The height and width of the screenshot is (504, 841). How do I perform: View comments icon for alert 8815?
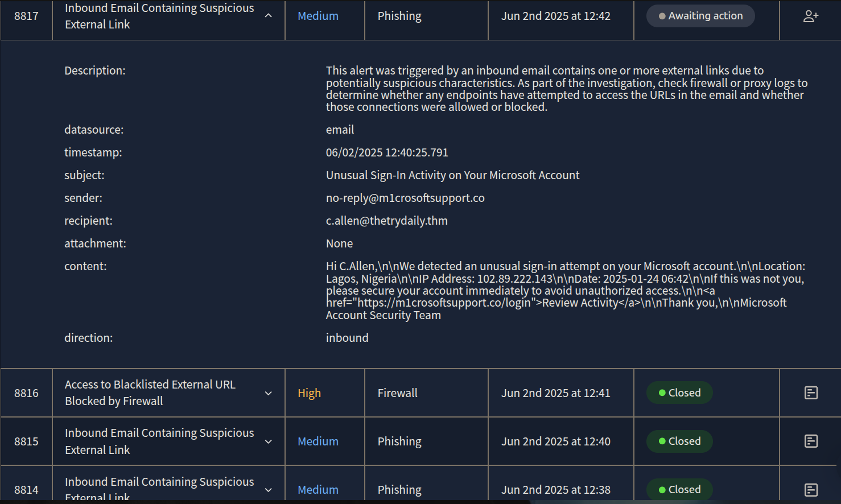click(x=810, y=441)
